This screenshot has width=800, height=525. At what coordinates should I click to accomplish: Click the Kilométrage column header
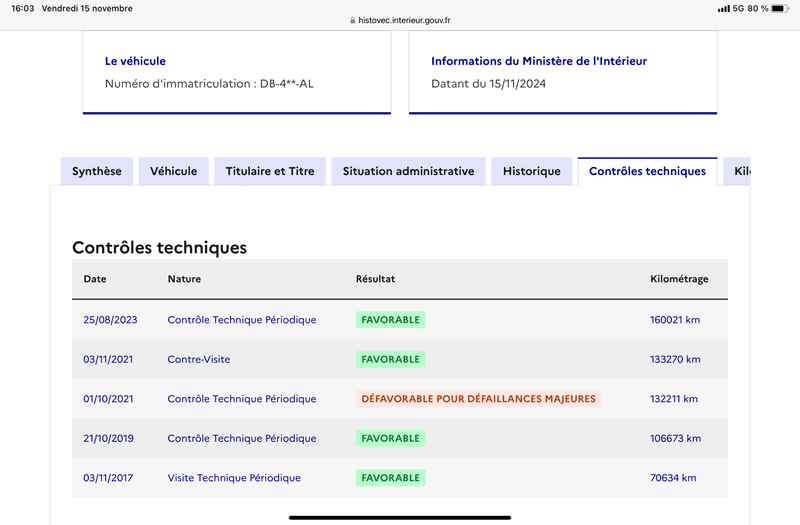(x=679, y=279)
